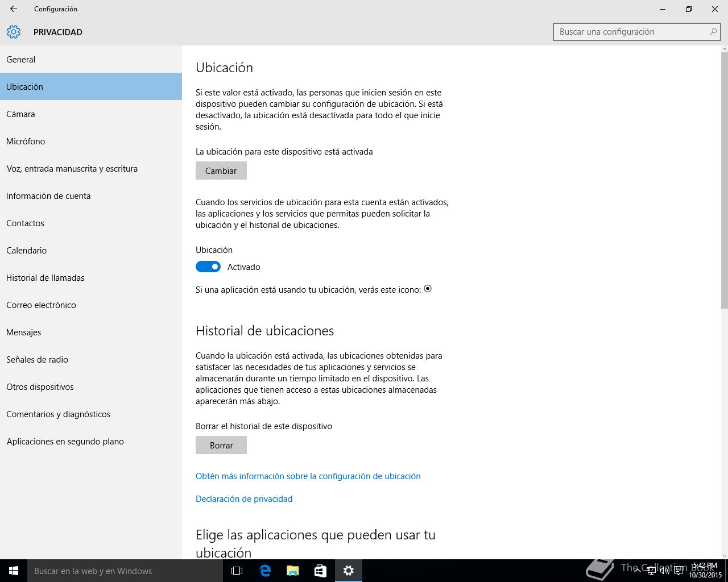The width and height of the screenshot is (728, 582).
Task: Click the search magnifier icon
Action: pos(713,32)
